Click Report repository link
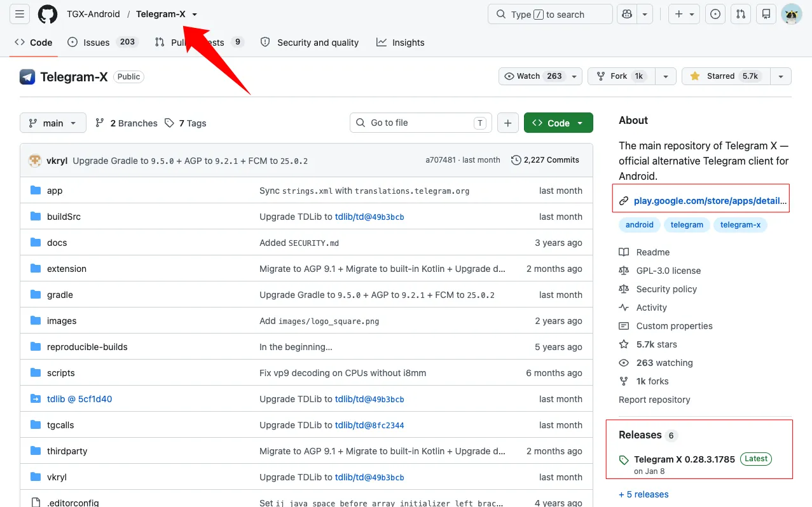 click(654, 400)
